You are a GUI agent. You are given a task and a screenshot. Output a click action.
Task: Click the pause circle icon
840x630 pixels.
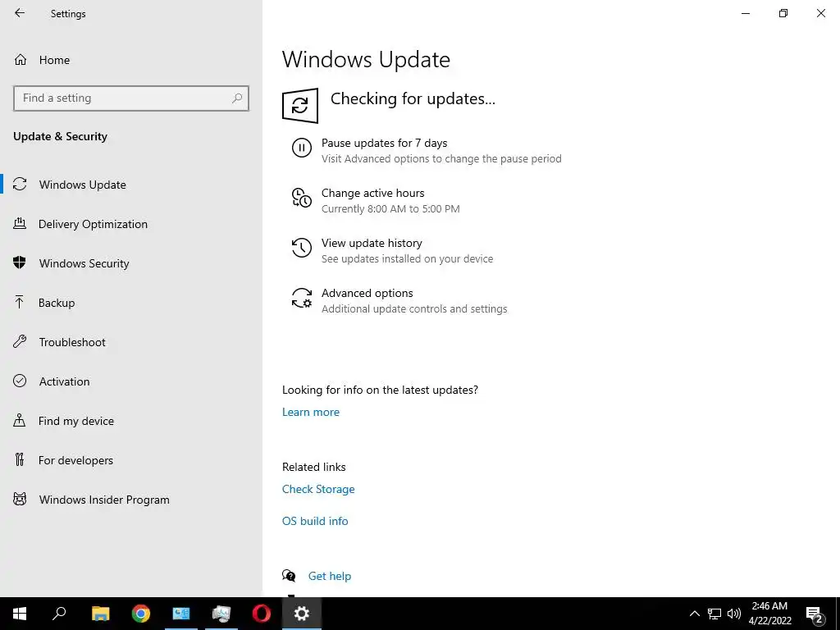coord(302,148)
